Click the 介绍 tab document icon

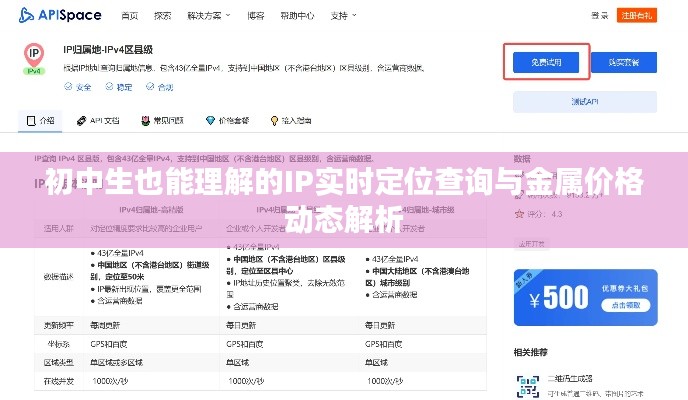(x=31, y=120)
